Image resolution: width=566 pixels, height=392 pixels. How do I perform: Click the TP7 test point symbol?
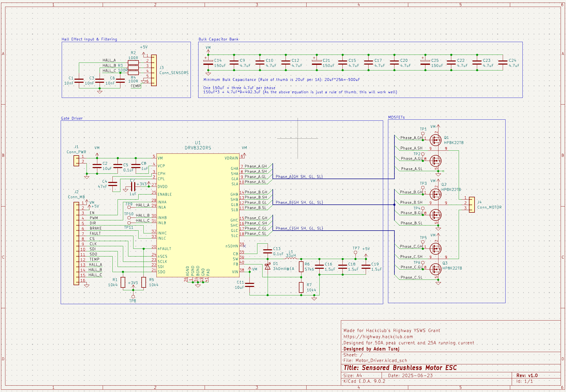pyautogui.click(x=355, y=253)
